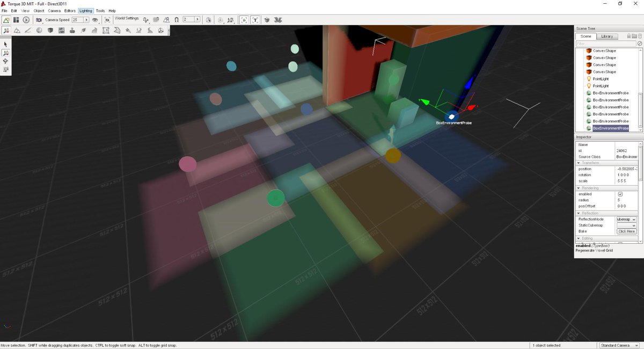Choose the Scale selection tool
This screenshot has height=349, width=644.
click(6, 69)
